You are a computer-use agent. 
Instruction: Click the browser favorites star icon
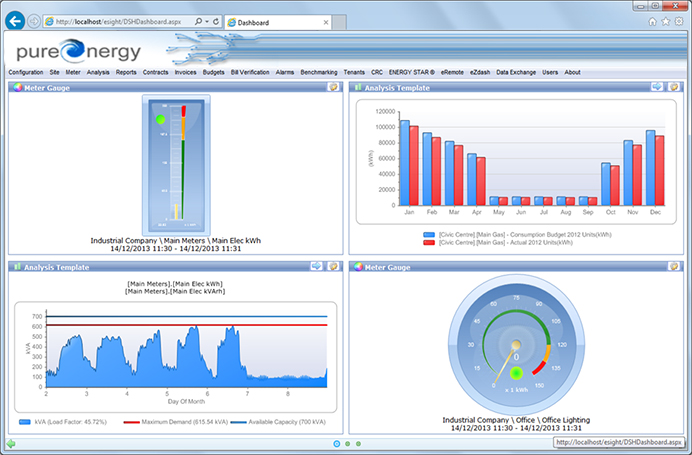pos(665,20)
